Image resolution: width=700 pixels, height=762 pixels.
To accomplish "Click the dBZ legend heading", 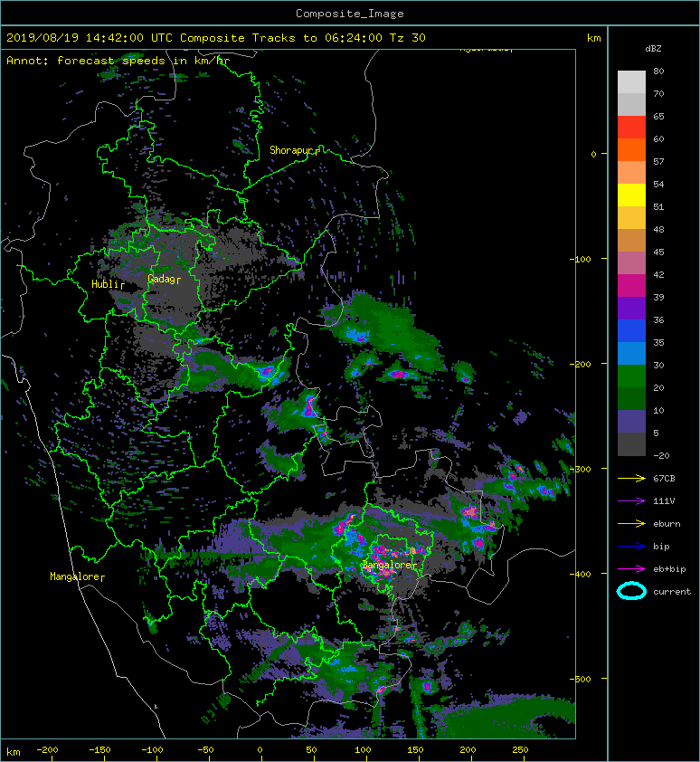I will click(653, 49).
